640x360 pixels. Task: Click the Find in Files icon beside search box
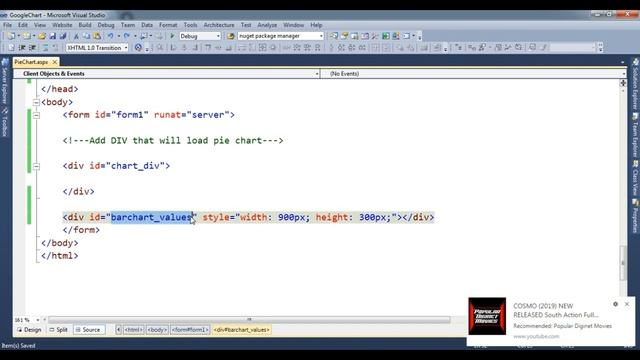click(x=231, y=36)
